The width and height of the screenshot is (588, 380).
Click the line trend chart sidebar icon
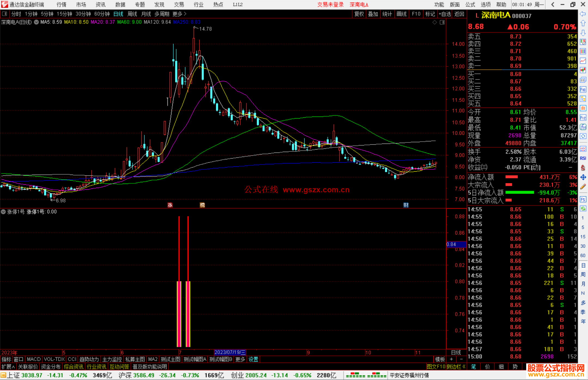pos(583,61)
